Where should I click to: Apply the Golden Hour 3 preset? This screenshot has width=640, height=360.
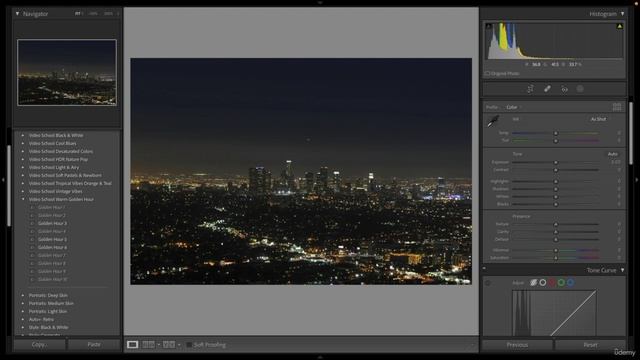(52, 223)
